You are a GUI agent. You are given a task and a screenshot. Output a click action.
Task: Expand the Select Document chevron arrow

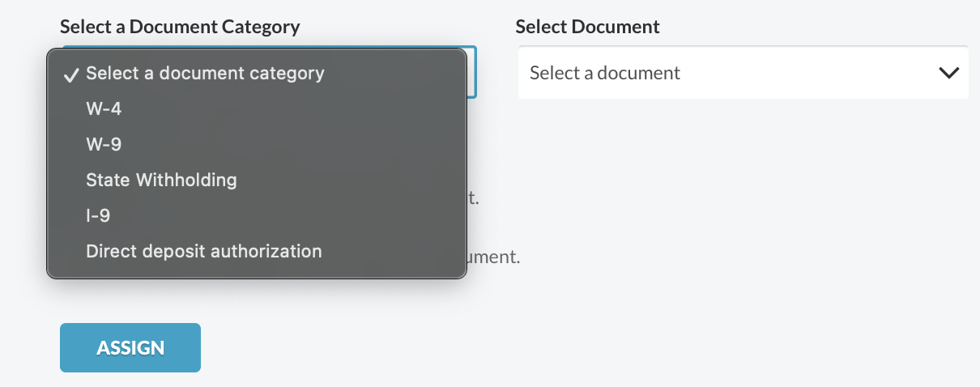948,73
